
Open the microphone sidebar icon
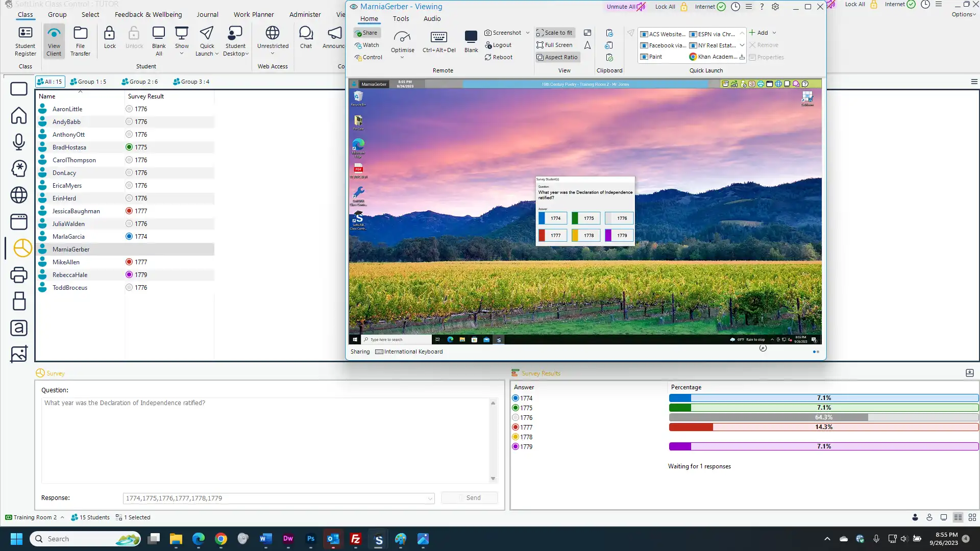19,141
